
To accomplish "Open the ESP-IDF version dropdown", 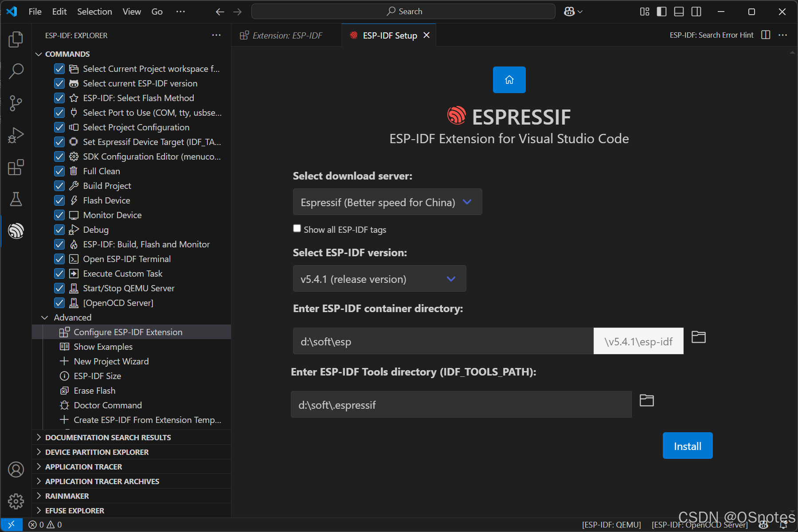I will coord(379,279).
